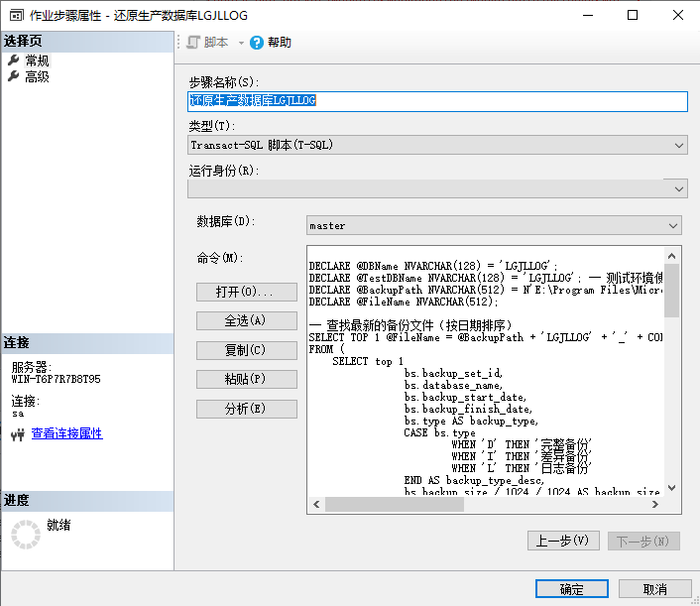Click the Open (O)... button
700x606 pixels.
[x=247, y=292]
